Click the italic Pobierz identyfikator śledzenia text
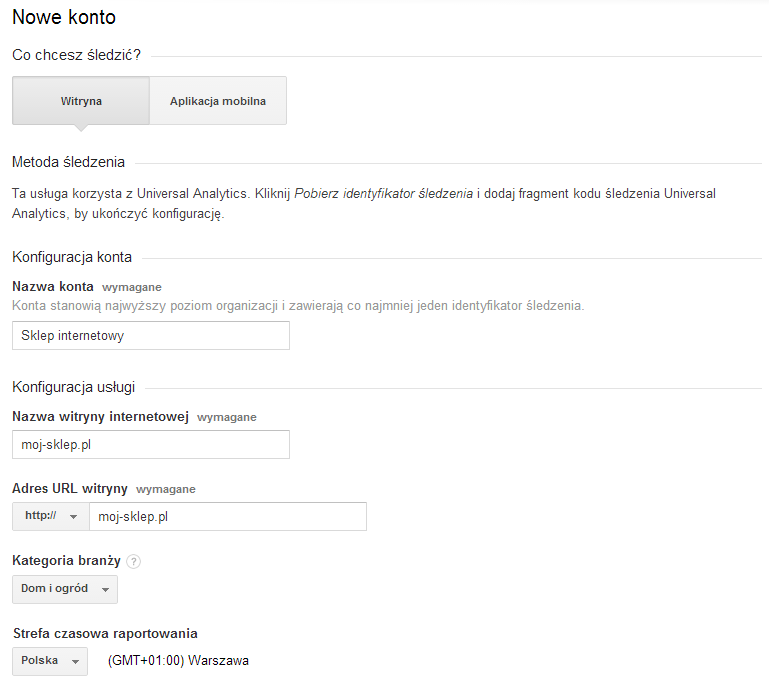769x690 pixels. point(384,194)
